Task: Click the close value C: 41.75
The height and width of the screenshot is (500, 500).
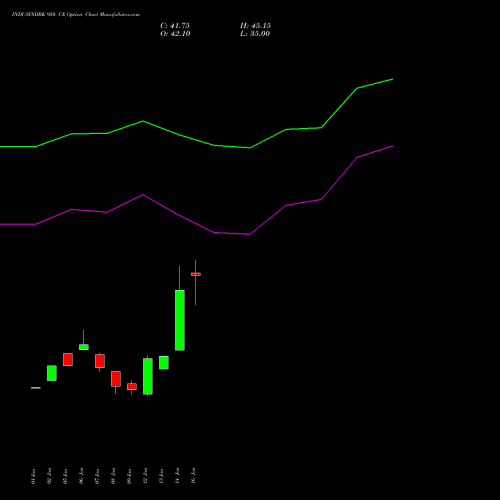Action: 175,26
